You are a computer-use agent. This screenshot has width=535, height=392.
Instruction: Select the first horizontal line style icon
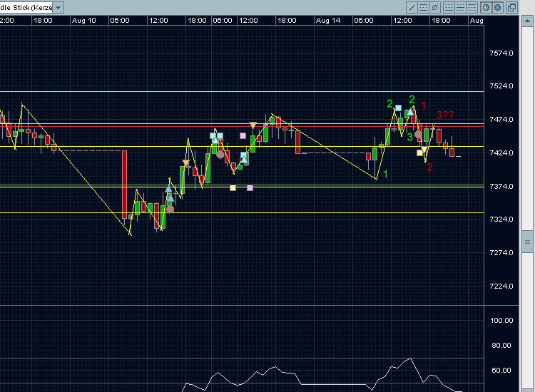pos(449,7)
